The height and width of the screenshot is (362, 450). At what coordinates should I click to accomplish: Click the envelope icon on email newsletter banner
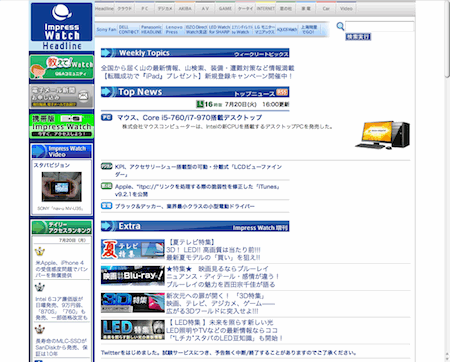(x=84, y=97)
